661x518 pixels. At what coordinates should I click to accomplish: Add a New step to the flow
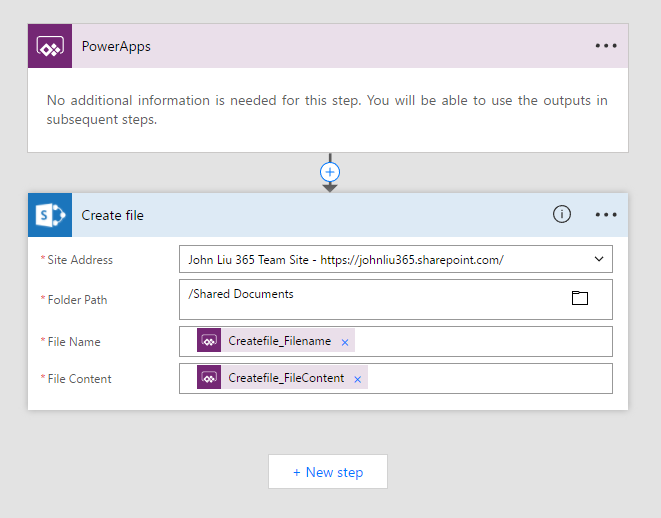click(328, 472)
